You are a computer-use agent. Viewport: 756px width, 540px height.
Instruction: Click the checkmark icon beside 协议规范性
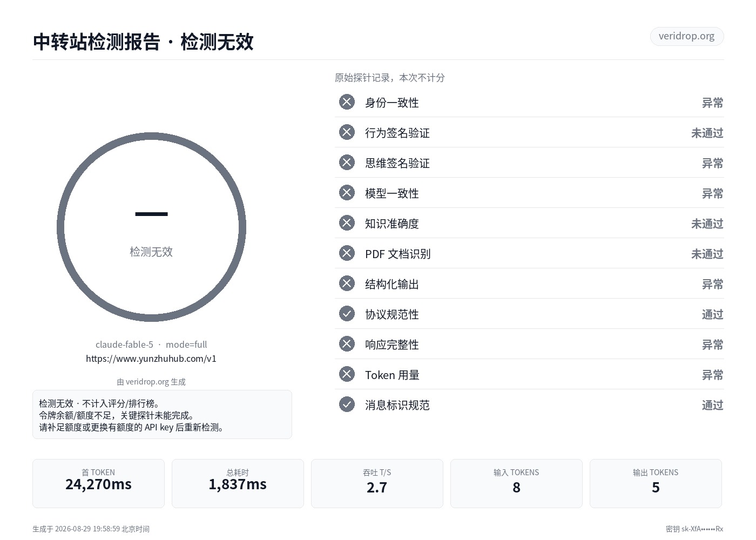tap(347, 314)
